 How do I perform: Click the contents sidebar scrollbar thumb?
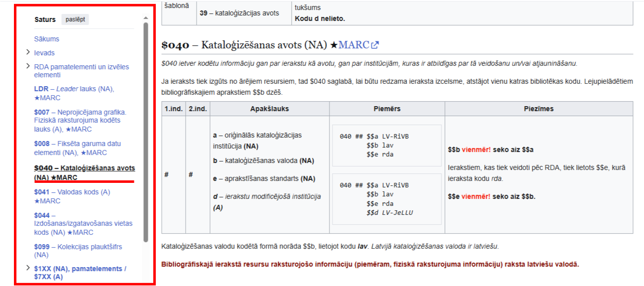146,130
